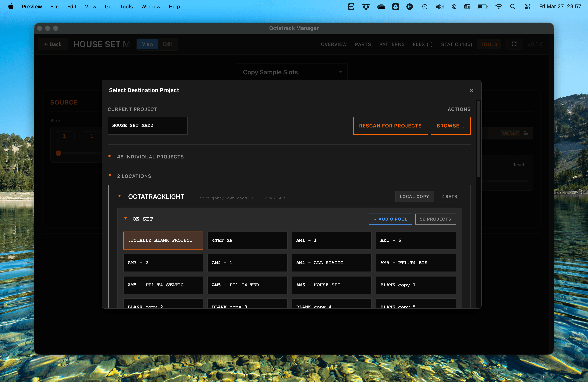This screenshot has height=382, width=588.
Task: Click the RESCAN FOR PROJECTS button
Action: point(390,126)
